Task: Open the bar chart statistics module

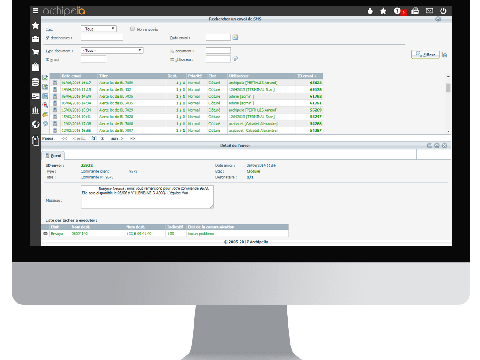Action: tap(35, 110)
